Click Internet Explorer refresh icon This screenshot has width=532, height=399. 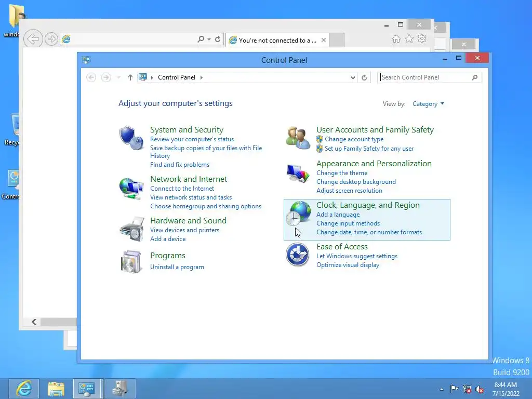(218, 39)
